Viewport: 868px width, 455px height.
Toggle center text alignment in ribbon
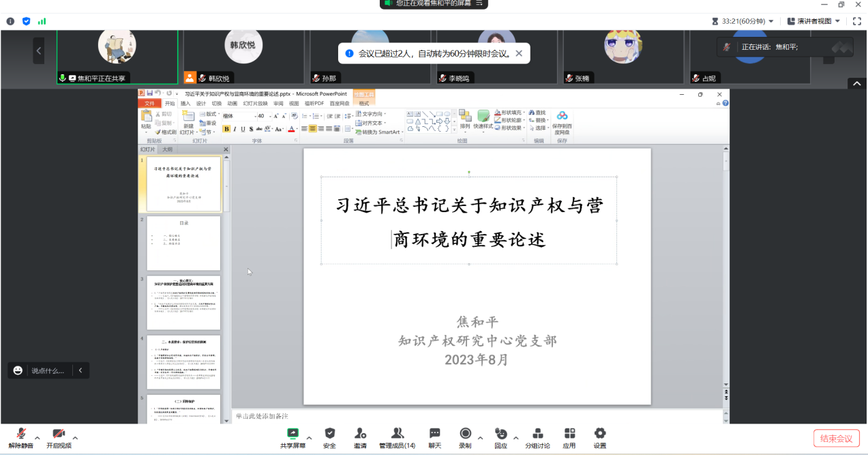tap(312, 129)
